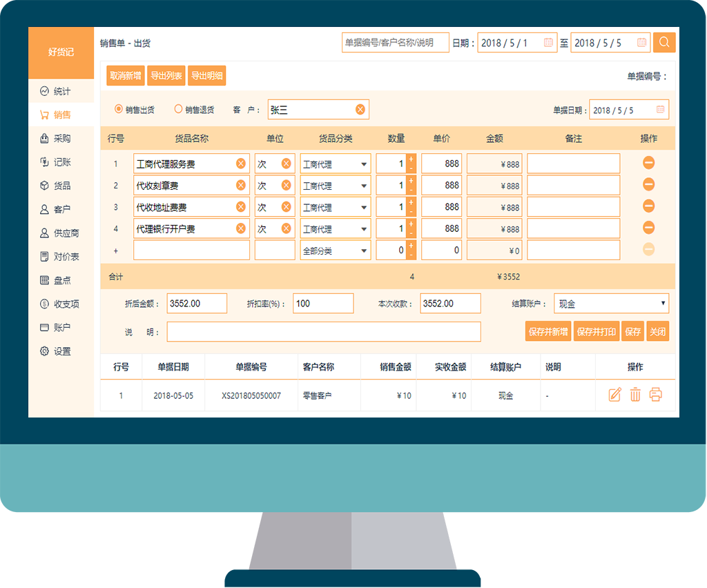This screenshot has height=588, width=707.
Task: Clear the customer name 张三 field
Action: pyautogui.click(x=360, y=110)
